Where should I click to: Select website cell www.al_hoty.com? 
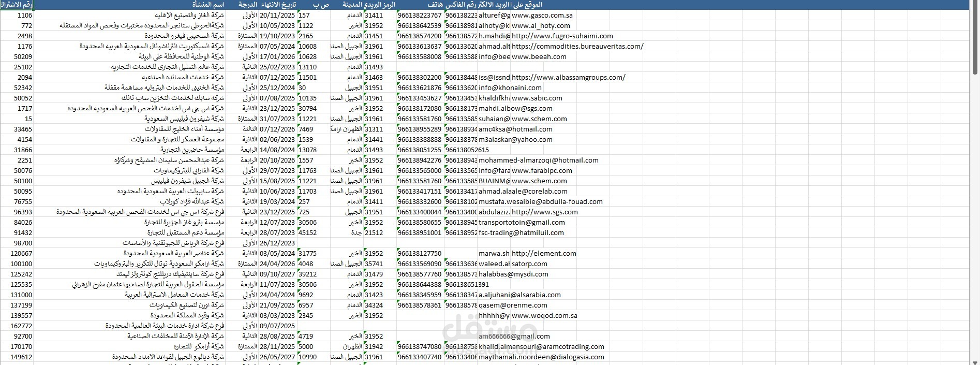[541, 25]
